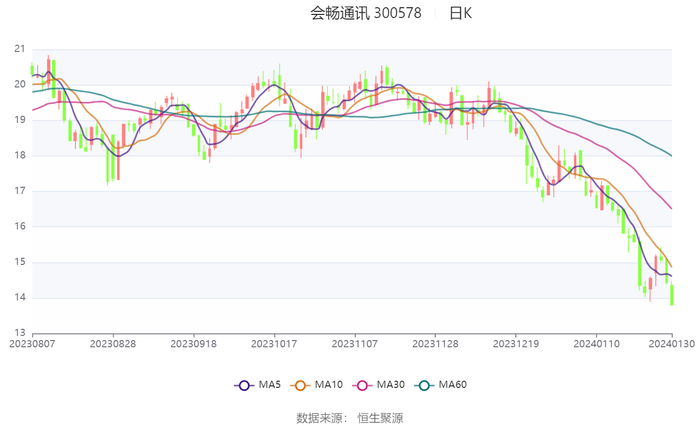Select the 20240130 date on the x-axis

click(x=671, y=343)
